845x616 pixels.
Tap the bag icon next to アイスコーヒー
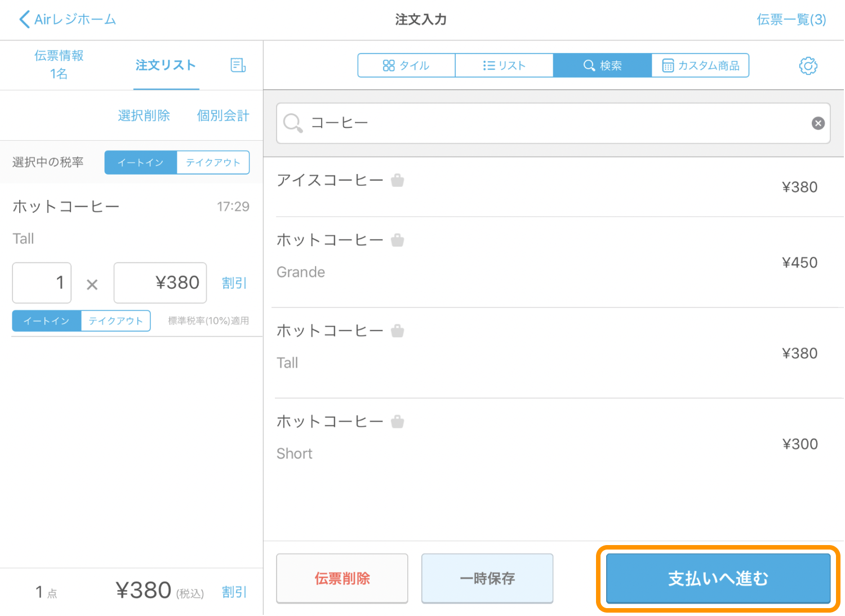(398, 181)
